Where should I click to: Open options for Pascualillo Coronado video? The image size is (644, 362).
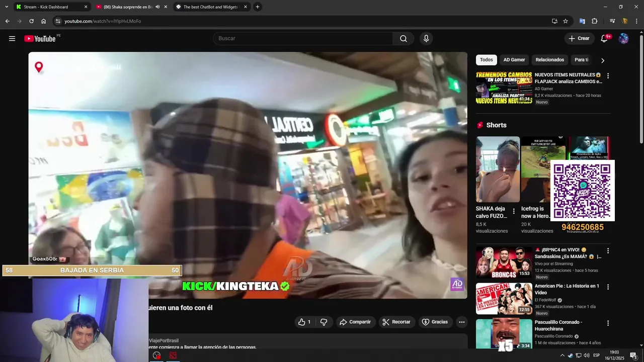click(x=608, y=323)
